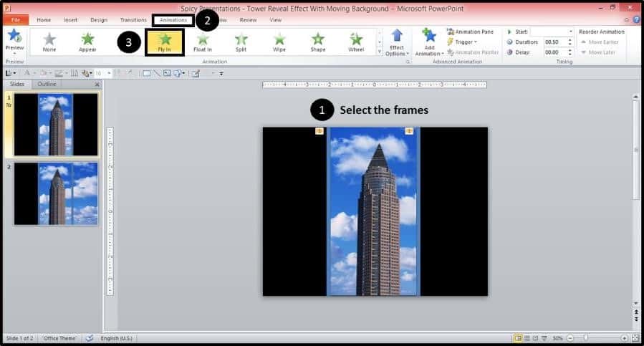644x346 pixels.
Task: Click Move Earlier in Reorder Animation
Action: click(600, 42)
